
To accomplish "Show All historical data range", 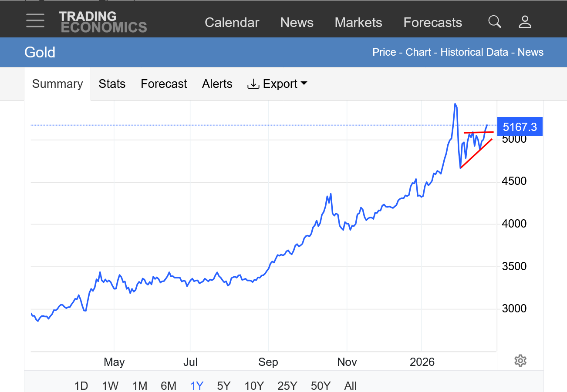I will tap(350, 385).
